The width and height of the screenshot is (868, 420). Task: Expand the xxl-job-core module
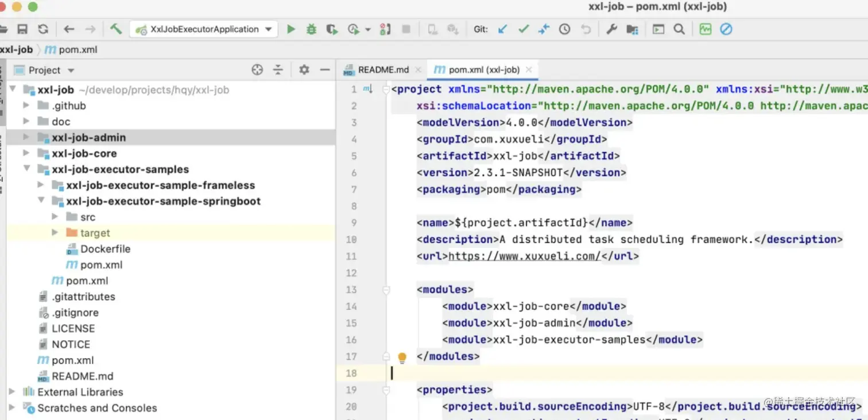26,153
